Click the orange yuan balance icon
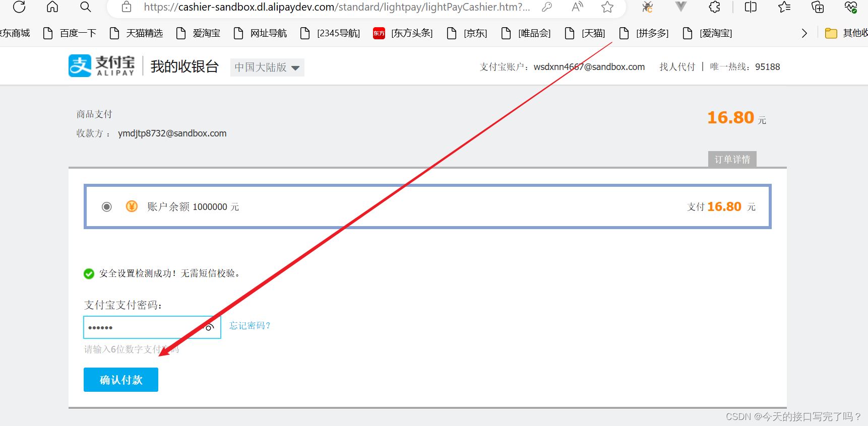Screen dimensions: 868x426 pyautogui.click(x=132, y=206)
